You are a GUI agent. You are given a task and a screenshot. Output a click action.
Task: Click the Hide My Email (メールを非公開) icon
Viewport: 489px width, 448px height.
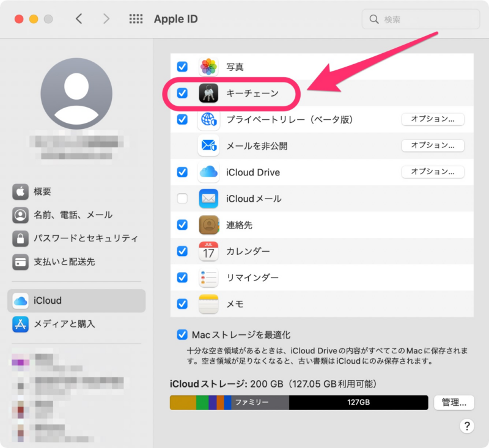(x=208, y=145)
